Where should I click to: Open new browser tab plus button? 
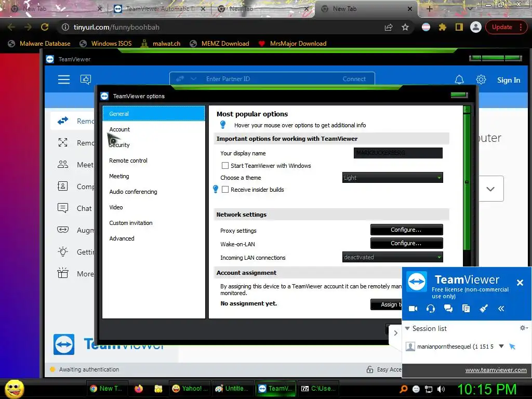(429, 9)
